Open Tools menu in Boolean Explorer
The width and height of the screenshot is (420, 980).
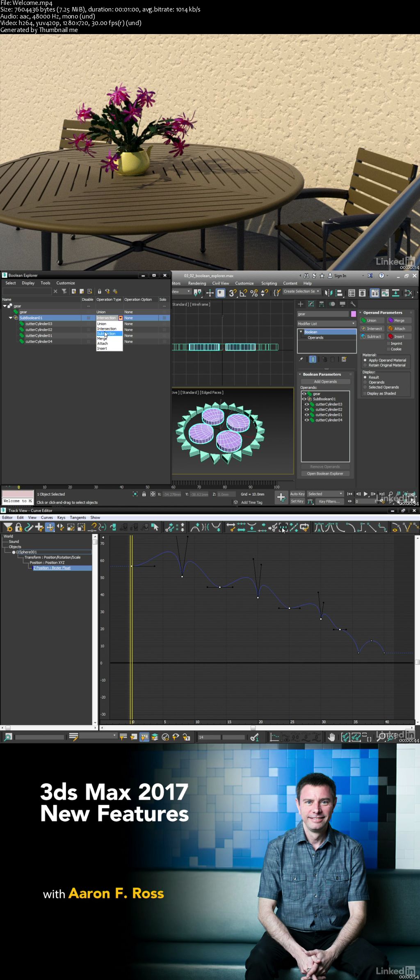coord(46,283)
